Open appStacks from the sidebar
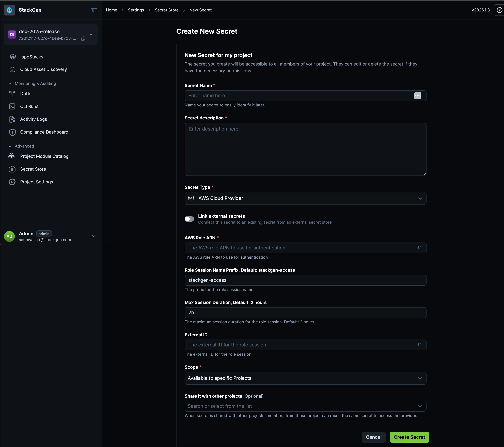504x447 pixels. [x=32, y=57]
